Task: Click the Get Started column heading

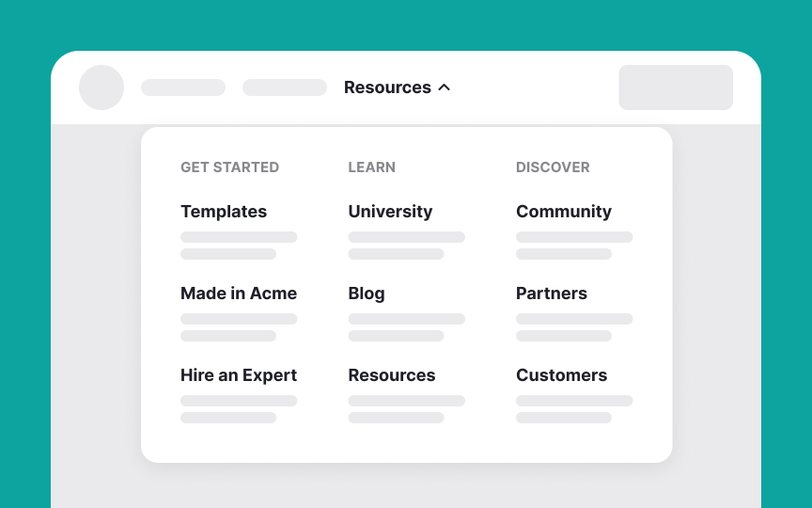Action: coord(230,167)
